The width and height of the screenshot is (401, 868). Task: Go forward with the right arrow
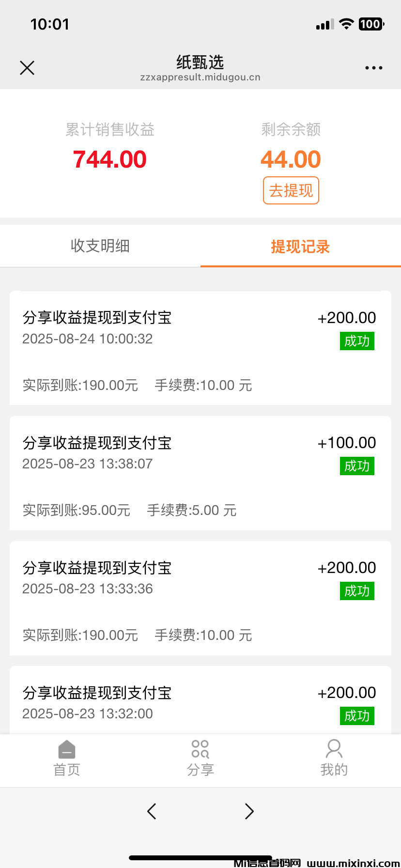(249, 811)
